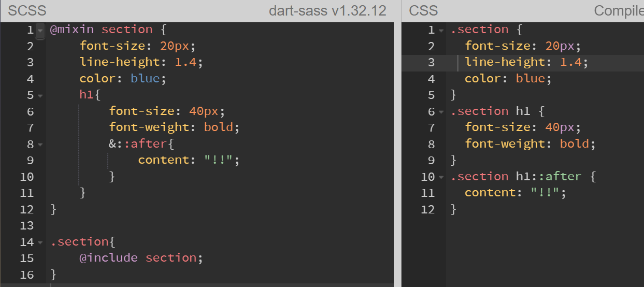
Task: Click line number 16 in SCSS gutter
Action: click(x=27, y=275)
